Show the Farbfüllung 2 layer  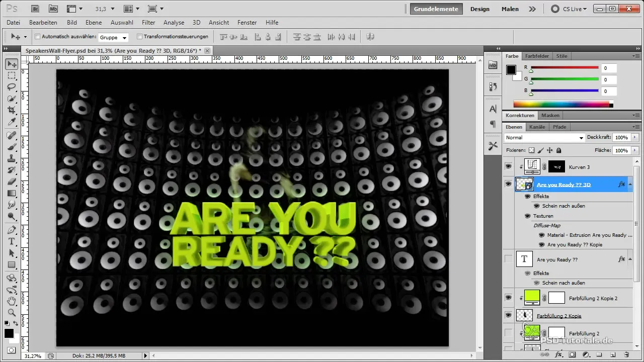508,333
